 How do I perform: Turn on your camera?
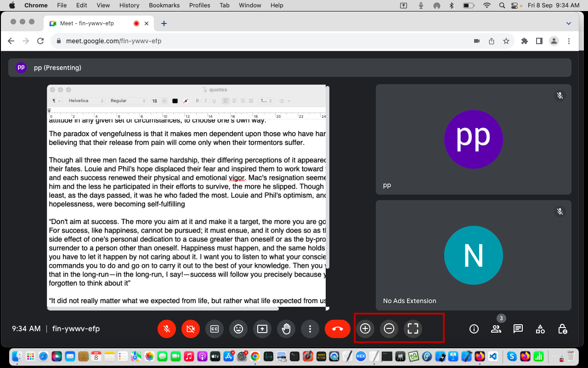(191, 328)
